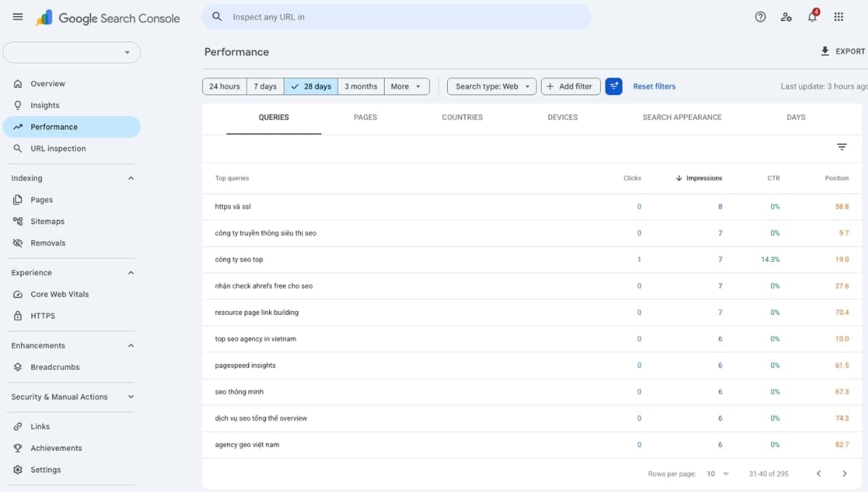
Task: Click the query 'pagespeed insights'
Action: tap(245, 365)
